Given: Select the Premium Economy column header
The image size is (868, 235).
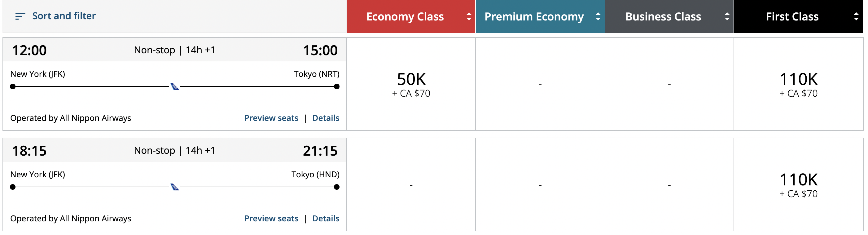Looking at the screenshot, I should click(534, 16).
